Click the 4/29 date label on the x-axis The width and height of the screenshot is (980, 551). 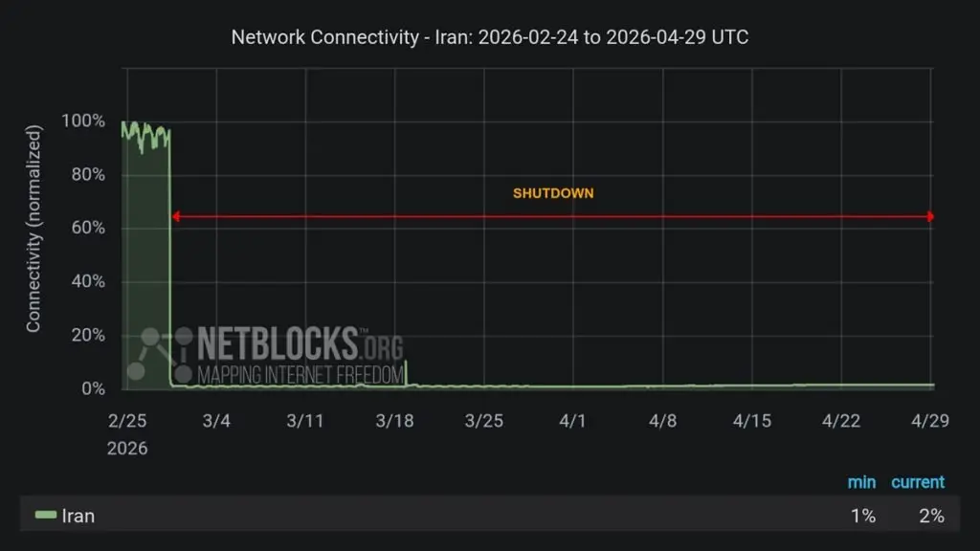928,421
